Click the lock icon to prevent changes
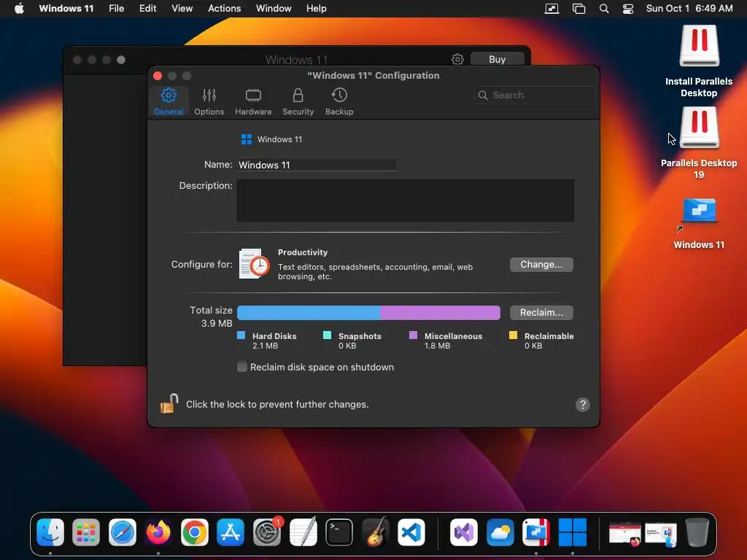 point(169,404)
